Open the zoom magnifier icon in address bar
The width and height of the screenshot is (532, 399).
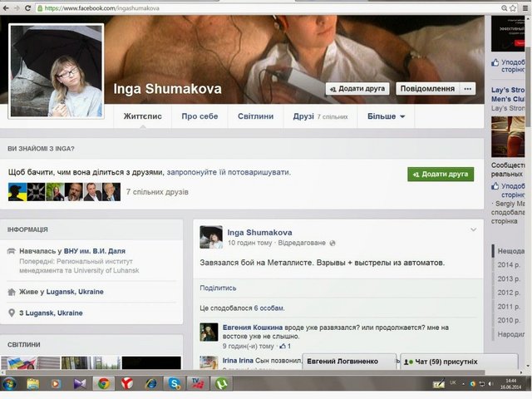tap(505, 8)
